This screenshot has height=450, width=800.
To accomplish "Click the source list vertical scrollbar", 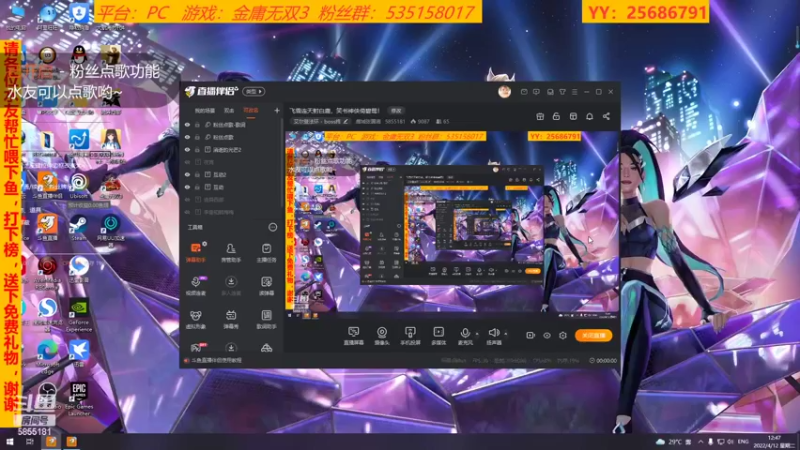I will [x=282, y=161].
